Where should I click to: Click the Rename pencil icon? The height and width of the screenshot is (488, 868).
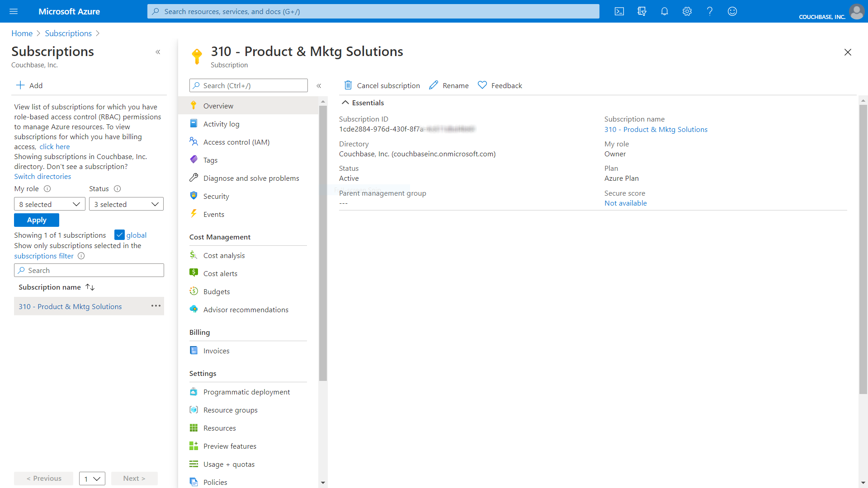(x=434, y=85)
